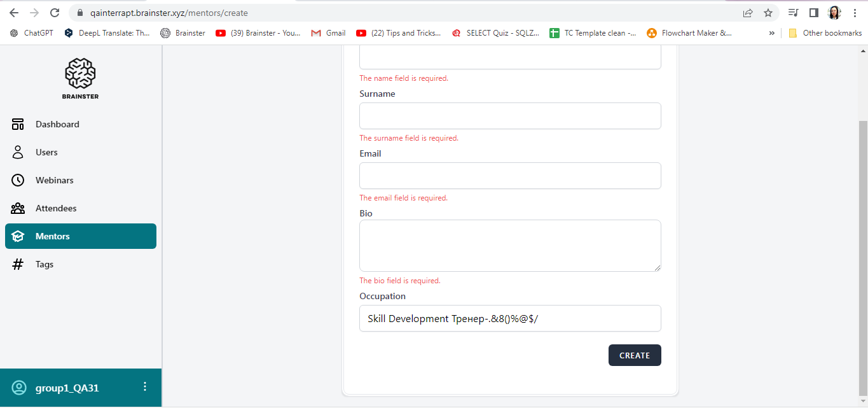Reload the page using the refresh icon
Screen dimensions: 868x408
point(55,13)
